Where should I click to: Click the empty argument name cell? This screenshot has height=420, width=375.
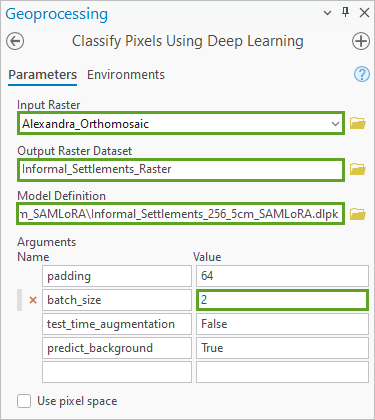point(117,372)
